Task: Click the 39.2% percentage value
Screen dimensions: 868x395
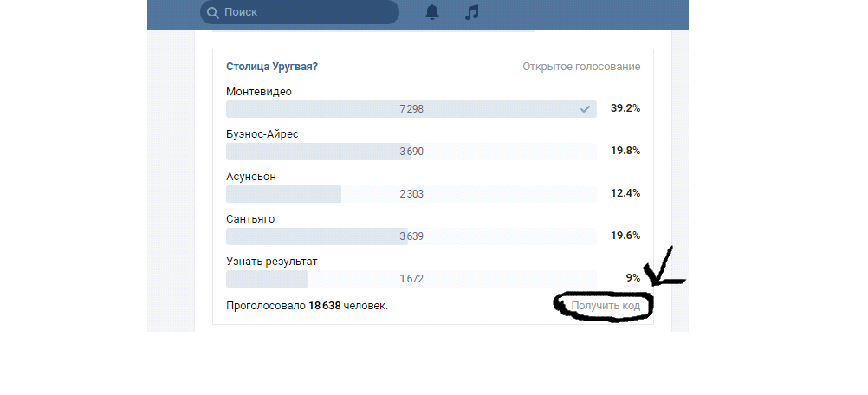Action: [x=625, y=109]
